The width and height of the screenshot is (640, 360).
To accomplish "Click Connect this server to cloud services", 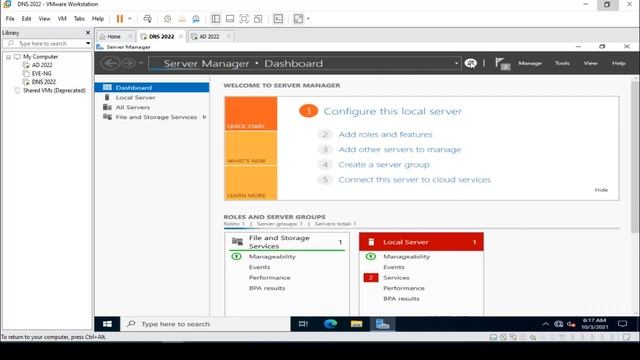I will pyautogui.click(x=414, y=180).
